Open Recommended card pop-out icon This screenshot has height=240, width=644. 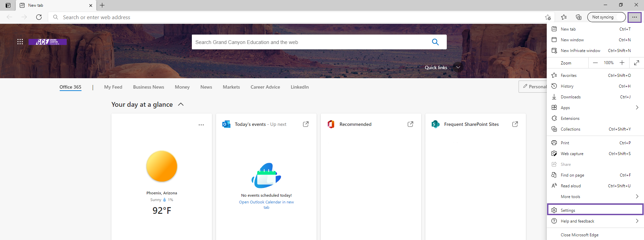tap(411, 124)
